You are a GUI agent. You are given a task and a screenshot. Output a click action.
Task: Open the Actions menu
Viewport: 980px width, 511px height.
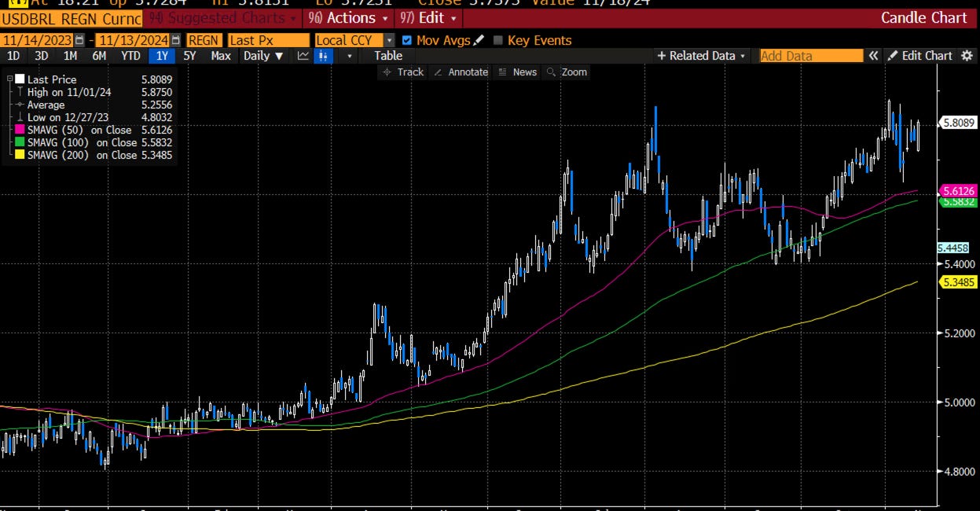[x=350, y=17]
